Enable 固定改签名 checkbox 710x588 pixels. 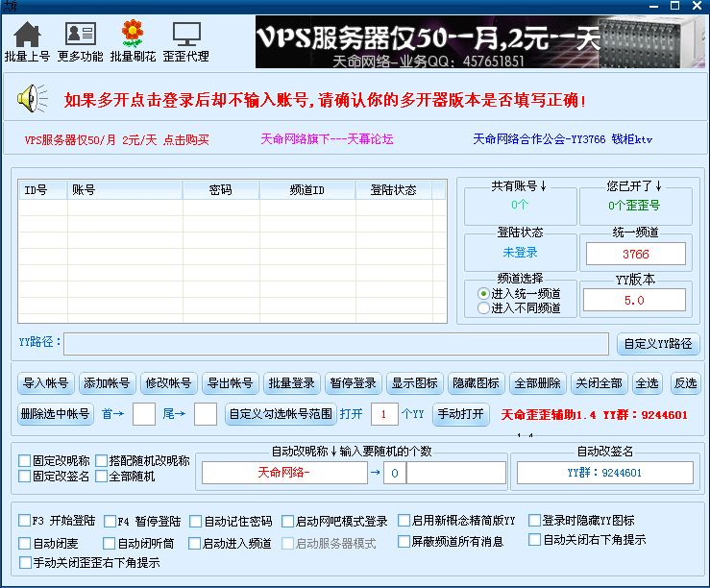[x=24, y=477]
